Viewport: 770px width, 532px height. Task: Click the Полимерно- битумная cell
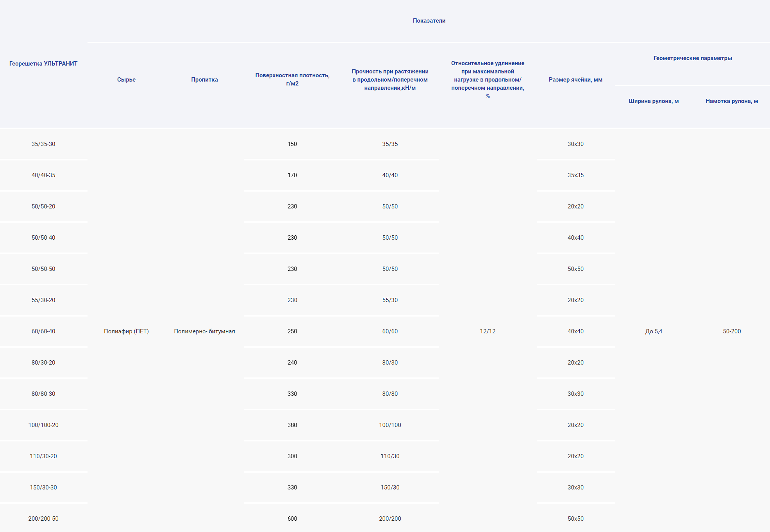pos(204,331)
